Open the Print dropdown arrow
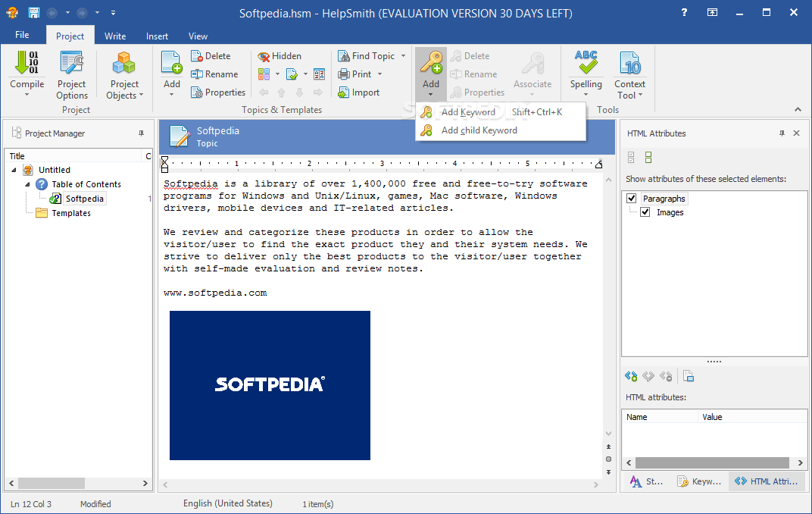This screenshot has width=812, height=514. (x=379, y=74)
